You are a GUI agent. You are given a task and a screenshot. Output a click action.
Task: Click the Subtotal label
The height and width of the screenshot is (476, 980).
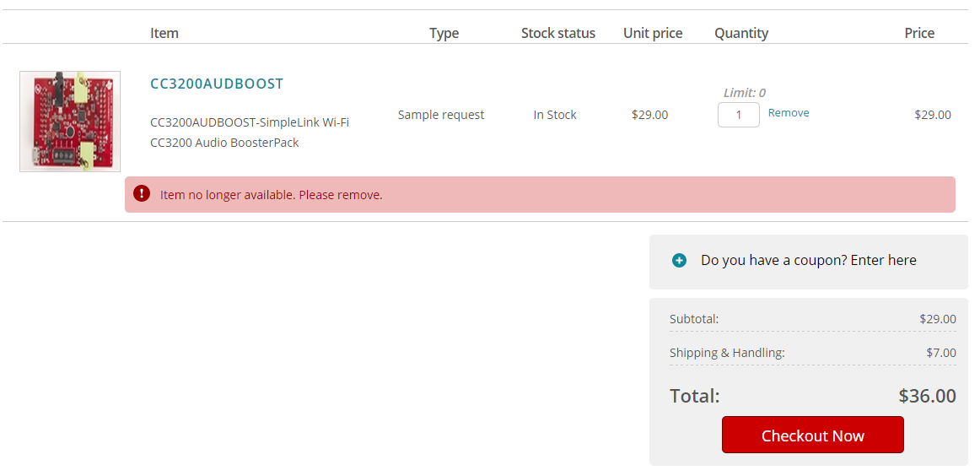point(693,319)
